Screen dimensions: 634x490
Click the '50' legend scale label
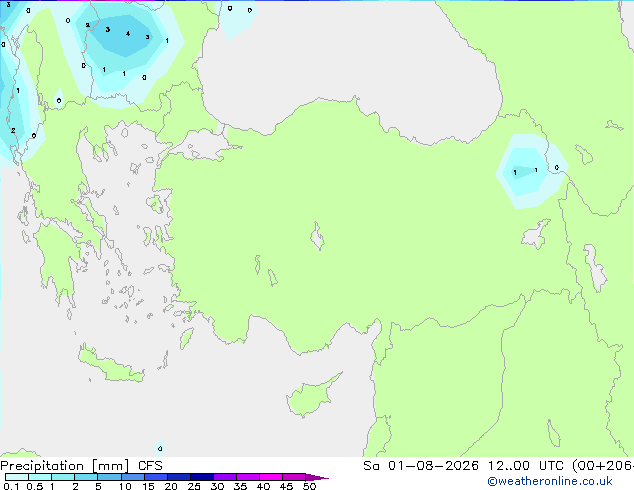[x=309, y=486]
